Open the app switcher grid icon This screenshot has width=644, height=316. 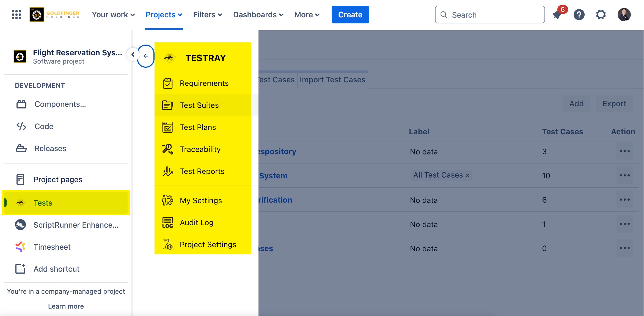click(x=16, y=15)
